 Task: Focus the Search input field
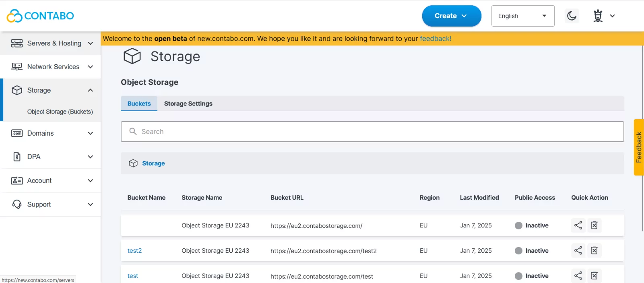372,132
